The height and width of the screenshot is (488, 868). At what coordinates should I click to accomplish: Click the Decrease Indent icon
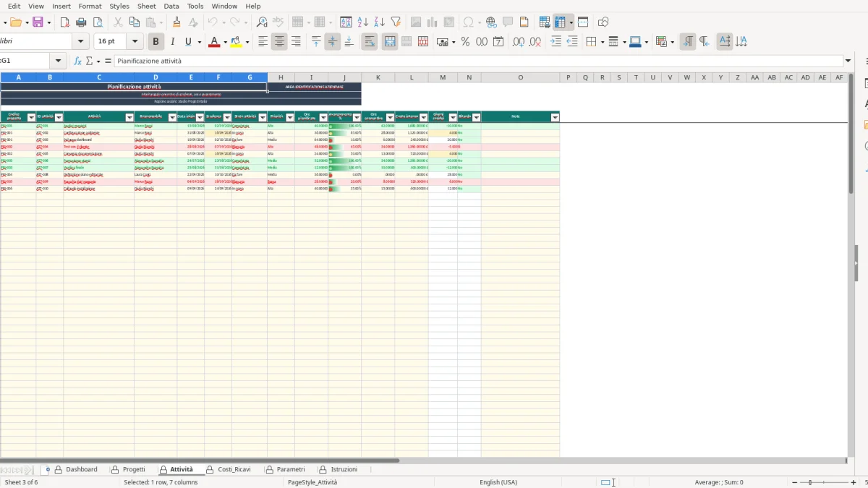[x=572, y=42]
